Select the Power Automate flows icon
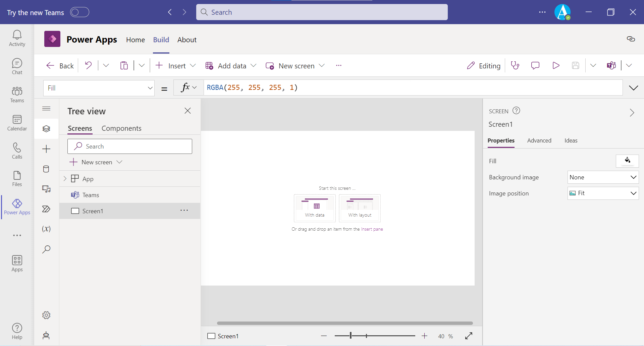 pyautogui.click(x=46, y=209)
